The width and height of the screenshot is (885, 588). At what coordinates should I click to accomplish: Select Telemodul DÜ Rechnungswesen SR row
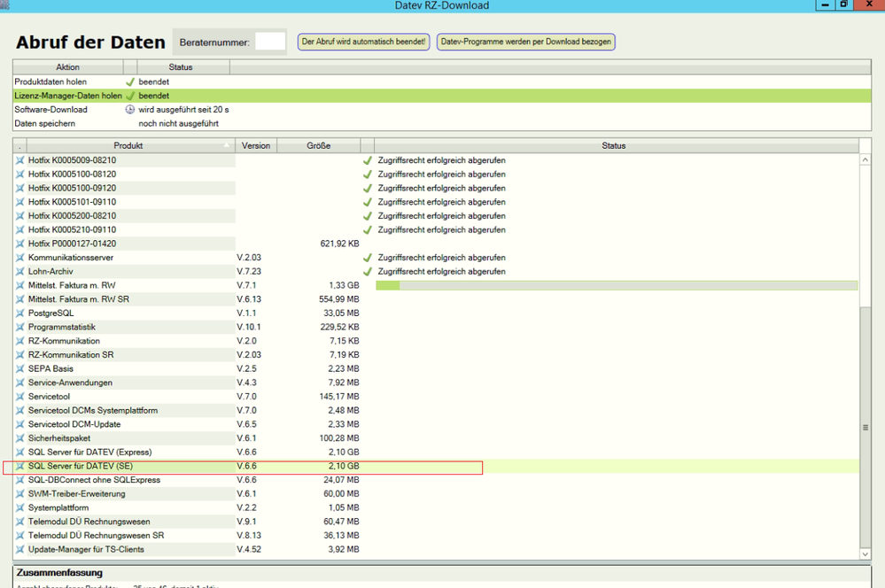coord(436,536)
